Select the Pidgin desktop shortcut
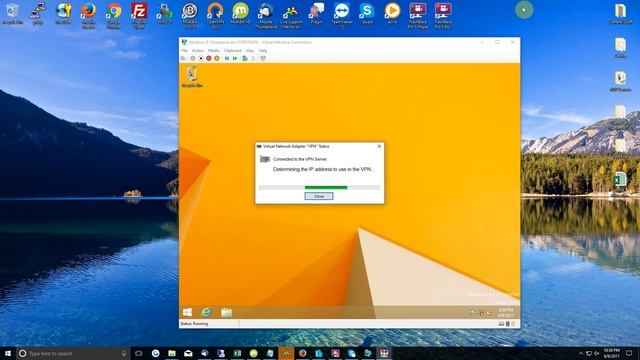 [x=316, y=14]
